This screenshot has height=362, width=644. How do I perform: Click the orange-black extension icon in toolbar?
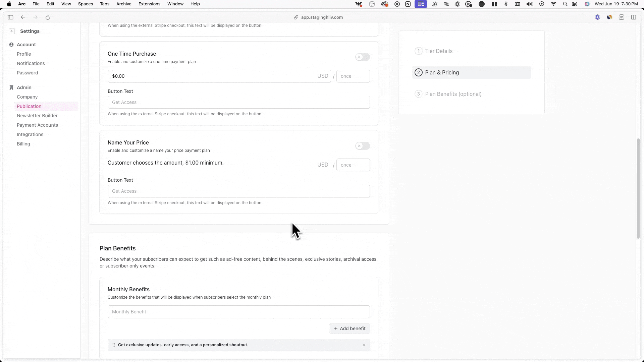tap(609, 17)
